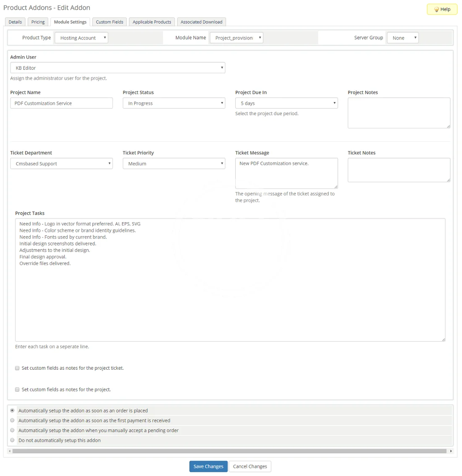
Task: Open the Product Type dropdown
Action: coord(81,38)
